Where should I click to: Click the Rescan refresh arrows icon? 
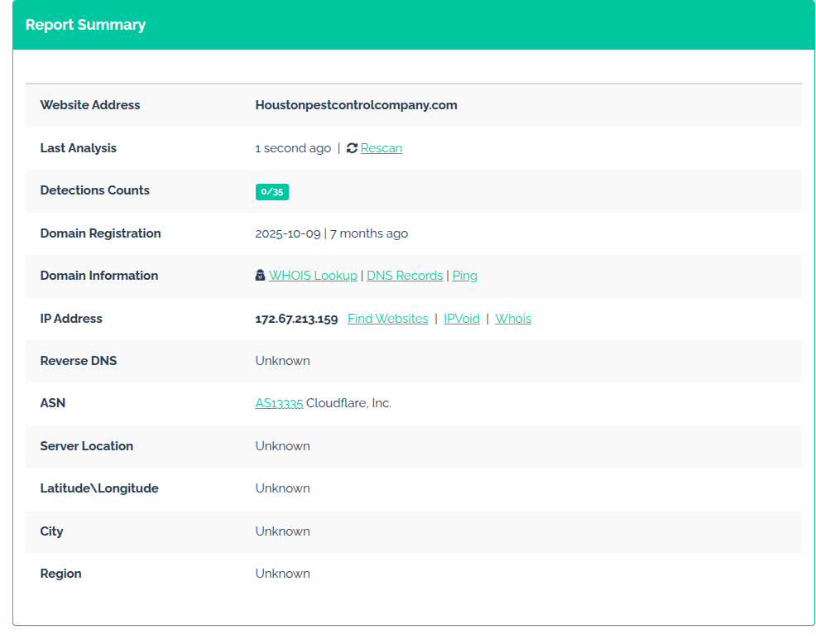coord(352,148)
